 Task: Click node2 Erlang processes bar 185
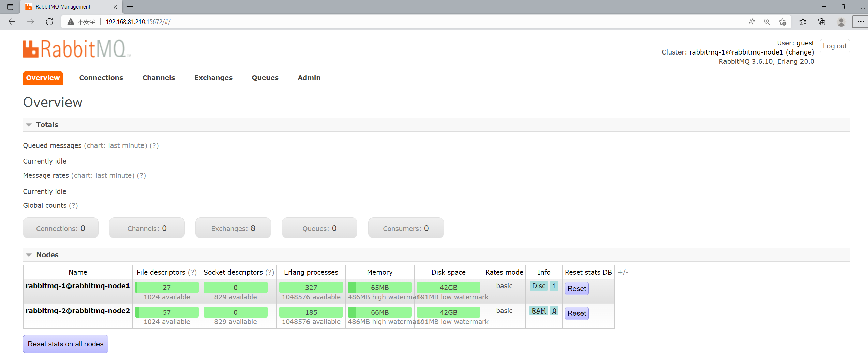[x=311, y=312]
